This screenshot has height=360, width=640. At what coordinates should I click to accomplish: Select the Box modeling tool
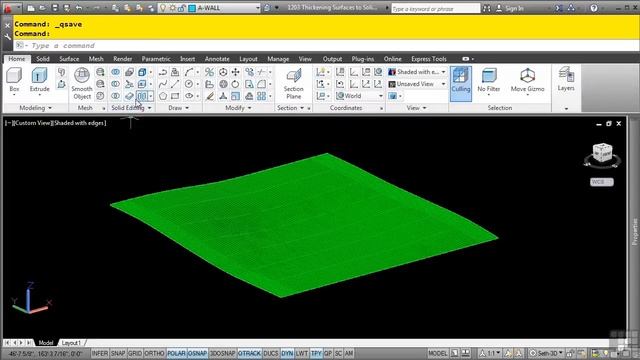[14, 81]
